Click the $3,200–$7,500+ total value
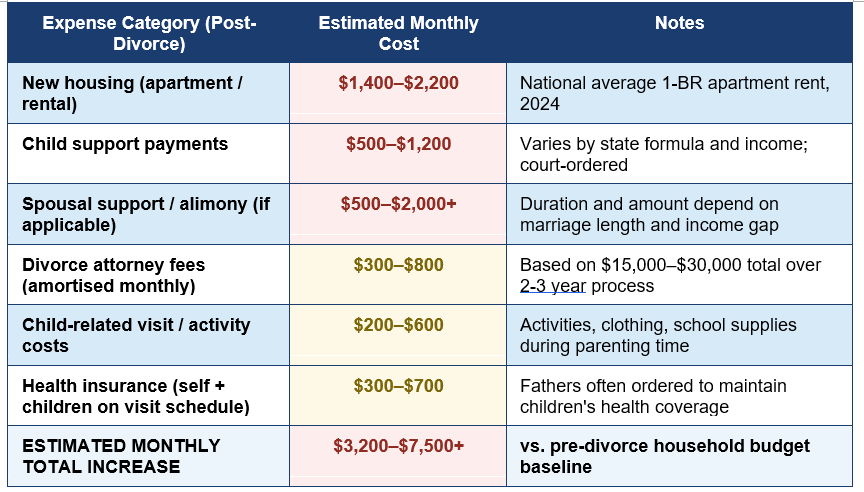This screenshot has height=492, width=864. point(398,445)
